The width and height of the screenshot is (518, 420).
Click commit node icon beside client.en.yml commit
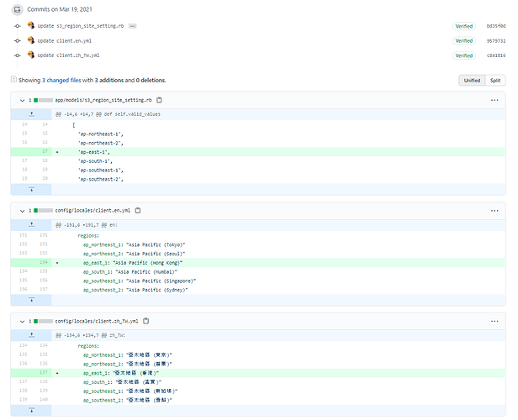18,41
